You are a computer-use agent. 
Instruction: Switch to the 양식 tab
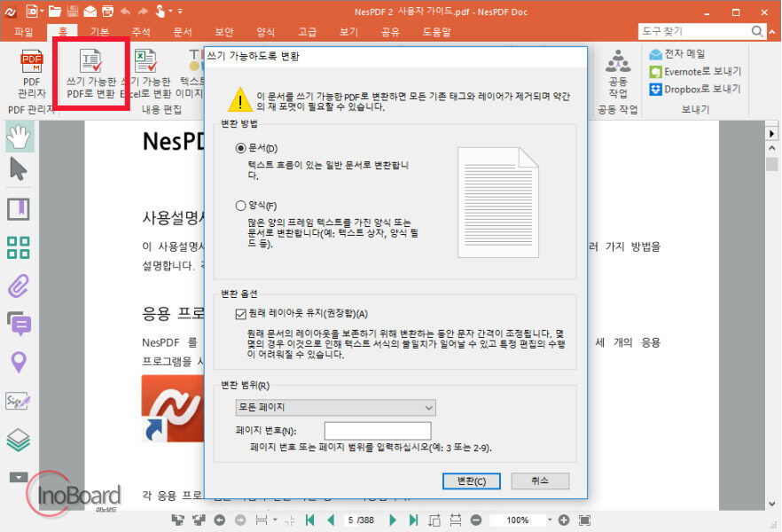(x=265, y=32)
